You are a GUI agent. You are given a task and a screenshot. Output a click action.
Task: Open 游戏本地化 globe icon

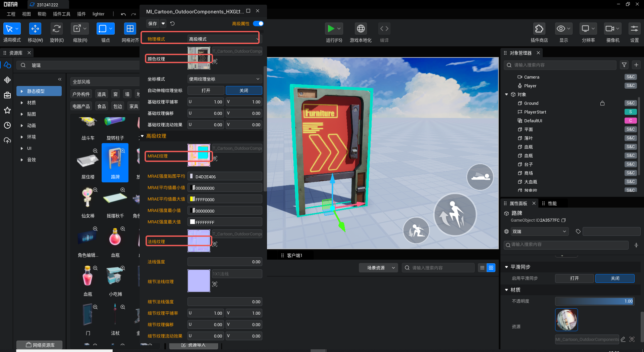(x=361, y=29)
